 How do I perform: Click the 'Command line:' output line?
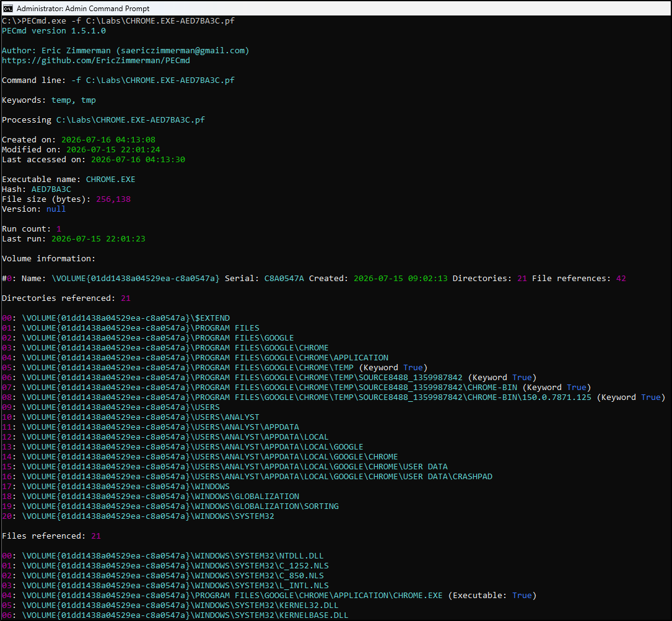click(118, 80)
